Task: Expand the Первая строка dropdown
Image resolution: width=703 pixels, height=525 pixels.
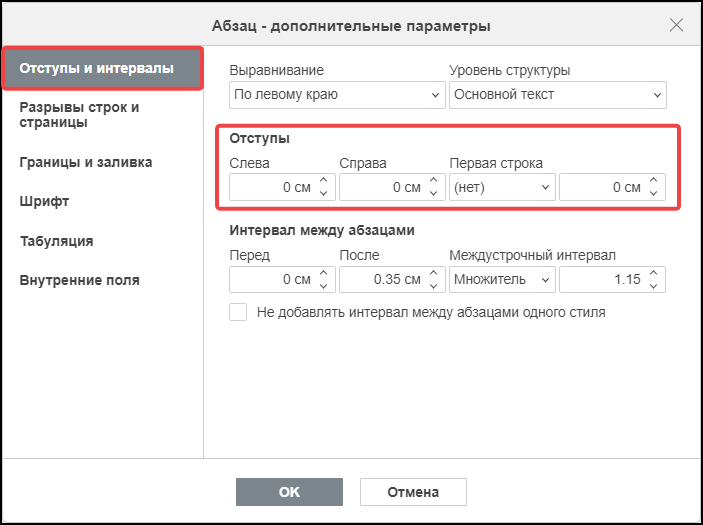Action: (x=502, y=187)
